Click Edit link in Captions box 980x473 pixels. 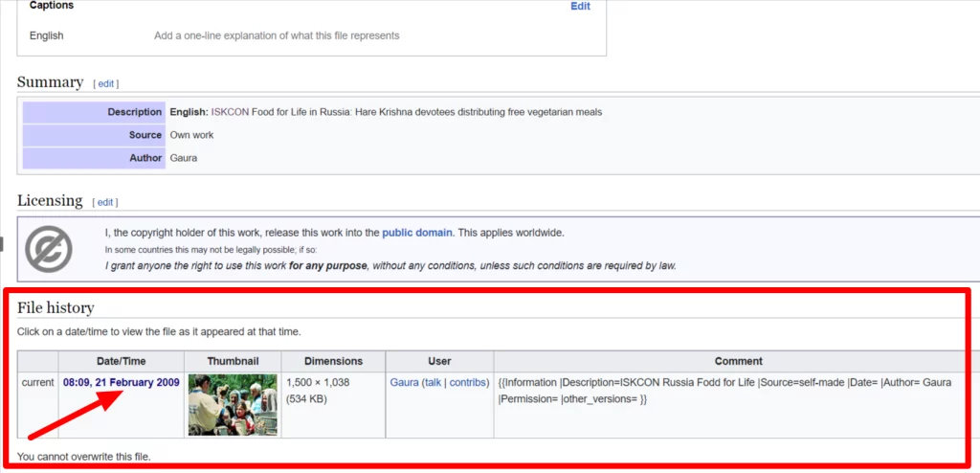tap(580, 6)
